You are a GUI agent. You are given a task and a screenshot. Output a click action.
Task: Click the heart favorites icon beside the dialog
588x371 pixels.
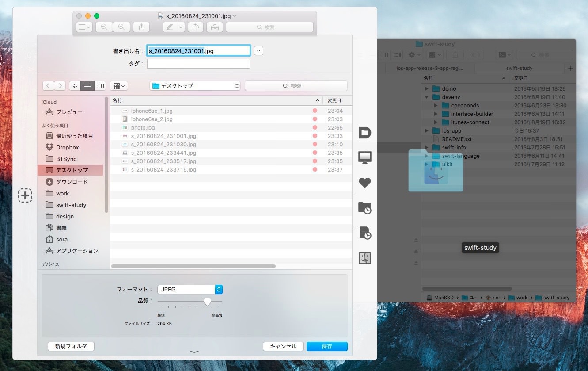click(364, 183)
